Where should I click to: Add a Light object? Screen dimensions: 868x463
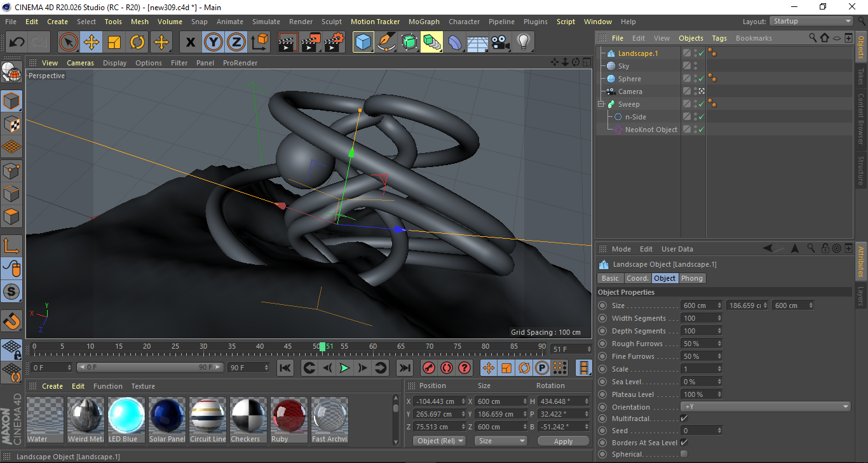tap(524, 43)
